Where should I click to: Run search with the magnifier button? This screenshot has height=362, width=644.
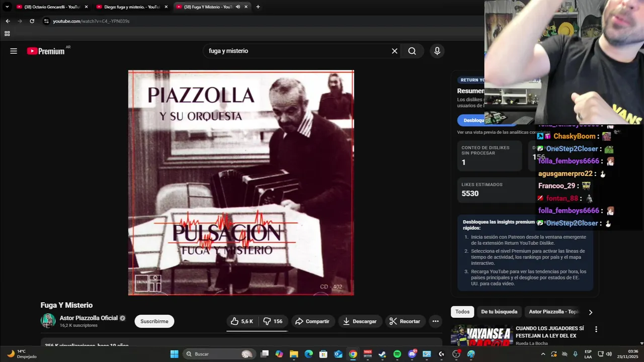click(412, 51)
